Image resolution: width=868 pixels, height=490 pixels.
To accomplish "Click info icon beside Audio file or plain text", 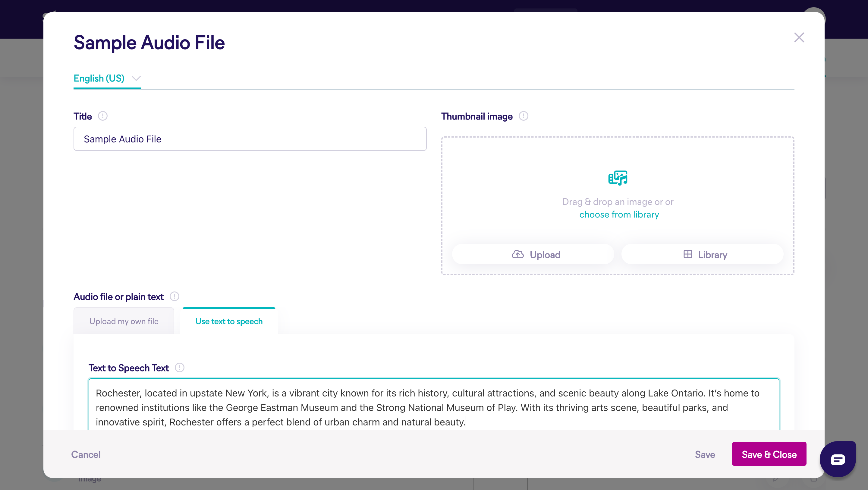I will coord(174,296).
